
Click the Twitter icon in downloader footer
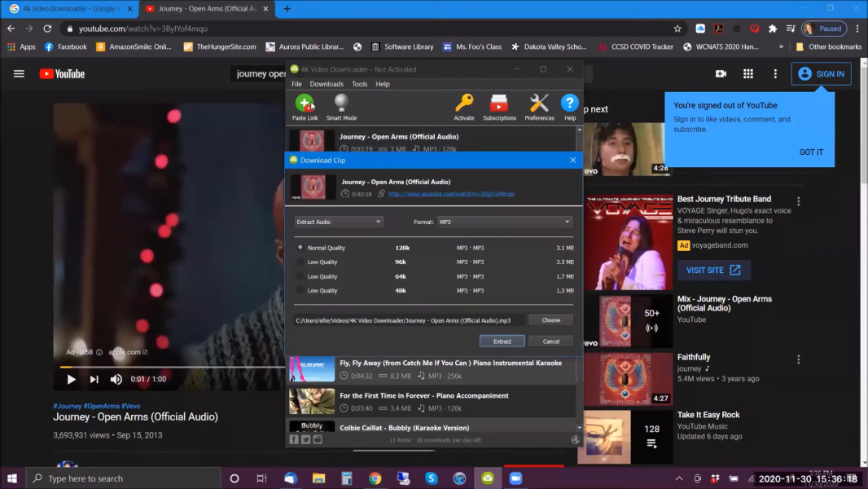coord(305,439)
